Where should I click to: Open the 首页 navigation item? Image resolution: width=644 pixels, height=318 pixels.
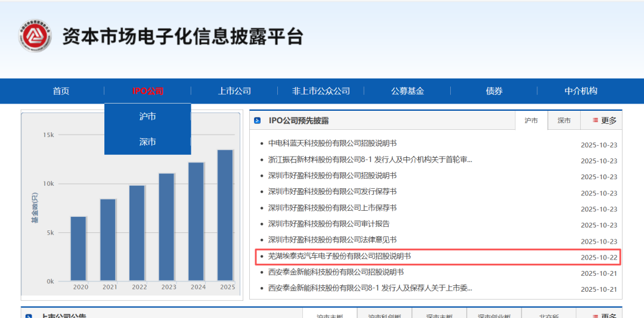[61, 91]
